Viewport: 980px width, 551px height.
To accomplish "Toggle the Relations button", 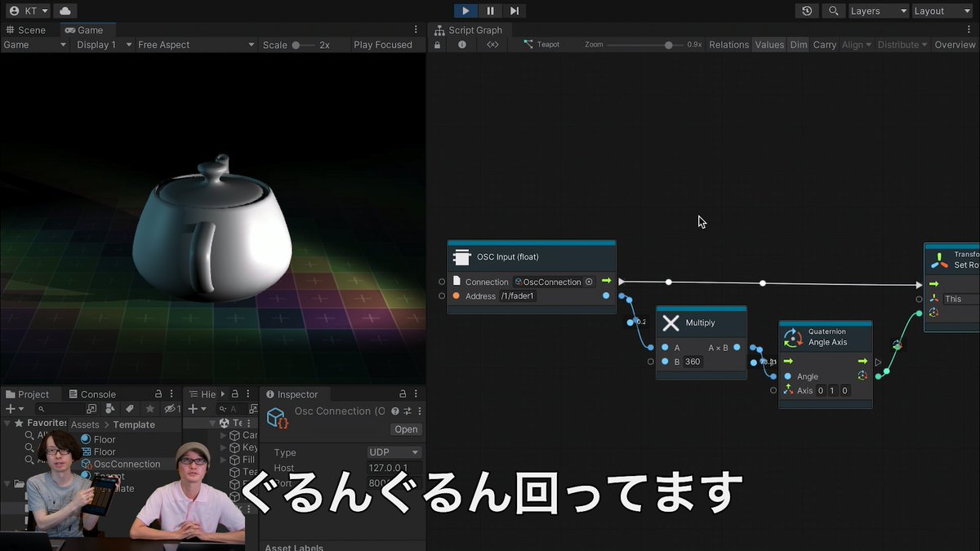I will click(728, 45).
